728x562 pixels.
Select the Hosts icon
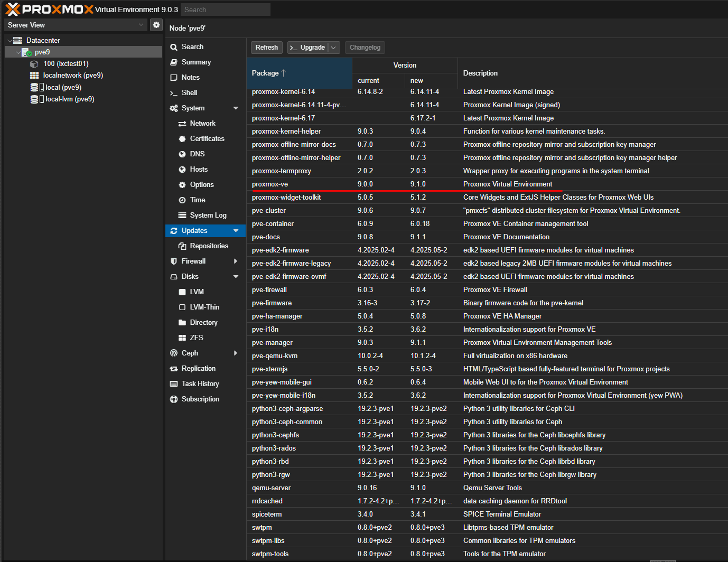(182, 169)
